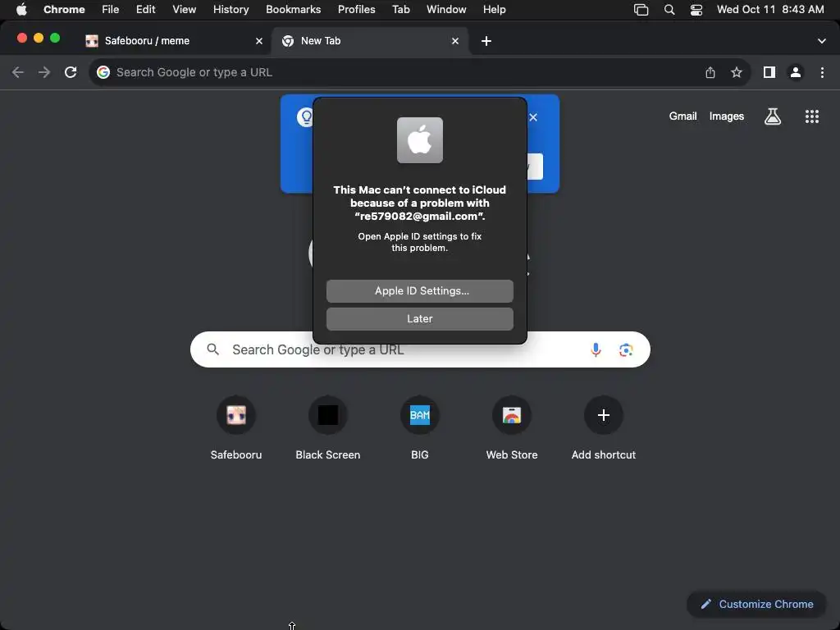Toggle the Chrome side panel
The width and height of the screenshot is (840, 630).
pos(769,72)
